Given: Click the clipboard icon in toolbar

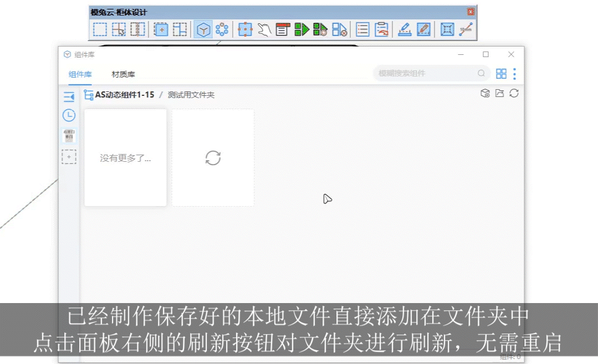Looking at the screenshot, I should pos(381,29).
